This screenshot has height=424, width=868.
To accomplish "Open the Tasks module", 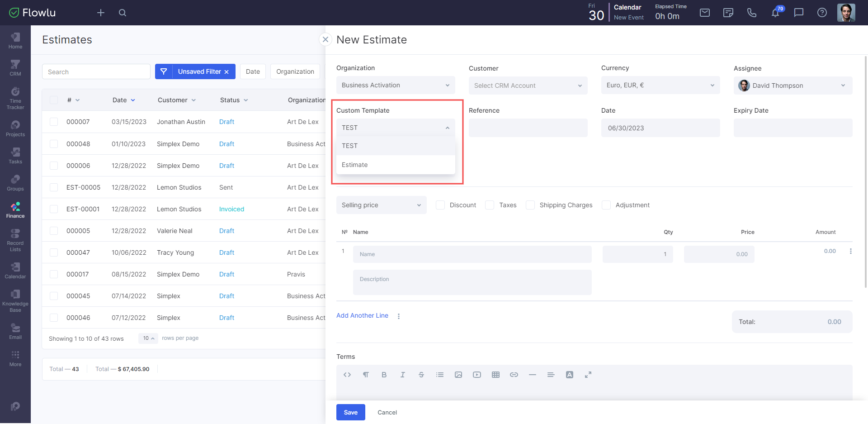I will [x=15, y=156].
